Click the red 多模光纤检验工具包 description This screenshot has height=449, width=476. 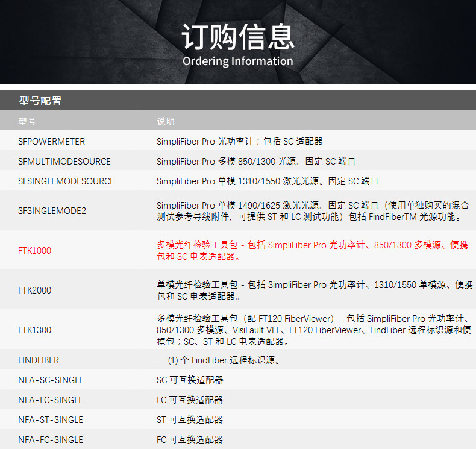[x=312, y=251]
